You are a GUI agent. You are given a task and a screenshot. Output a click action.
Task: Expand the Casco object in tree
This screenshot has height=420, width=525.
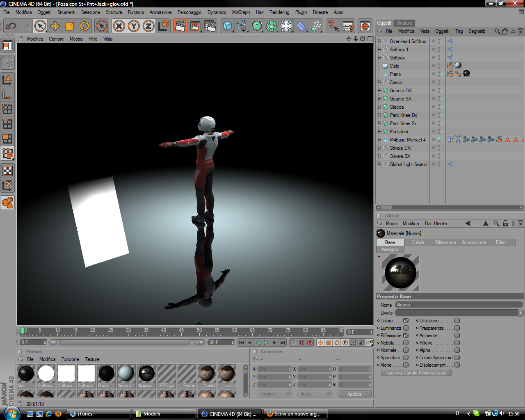coord(379,82)
